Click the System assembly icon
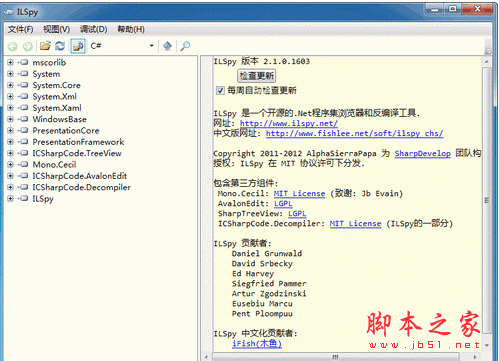499x361 pixels. pyautogui.click(x=24, y=74)
